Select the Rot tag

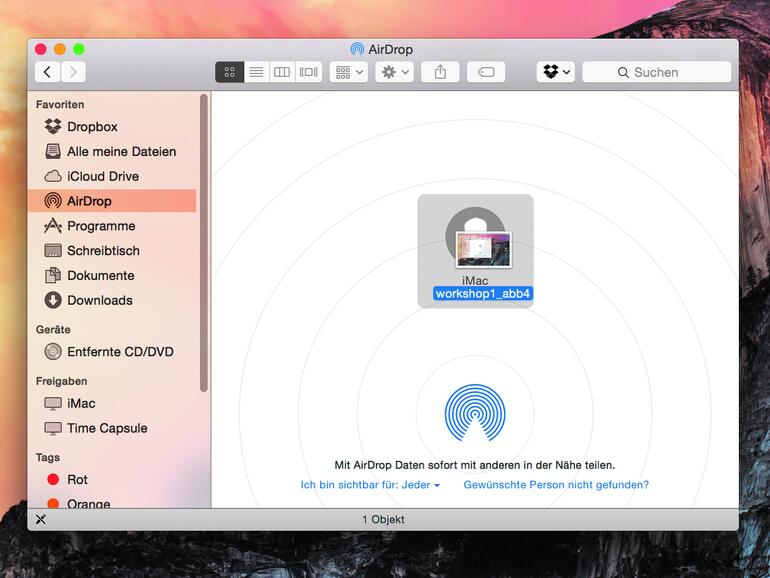[112, 479]
